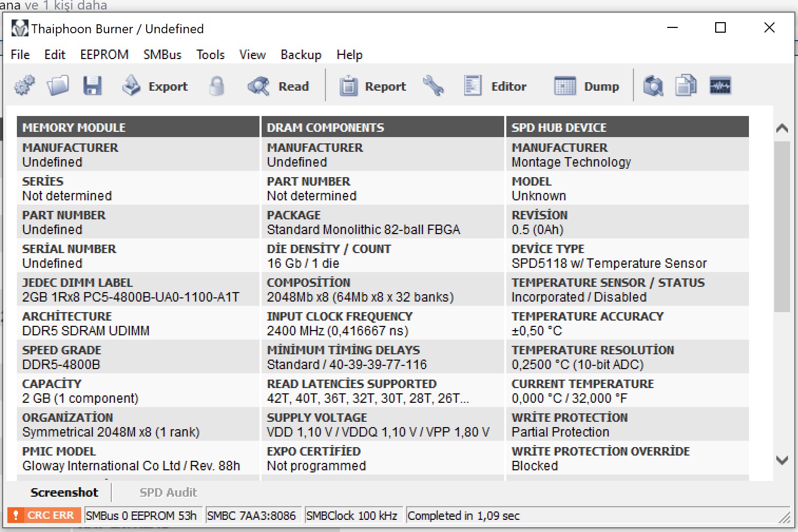Click the vertical scrollbar thumb

pos(782,227)
